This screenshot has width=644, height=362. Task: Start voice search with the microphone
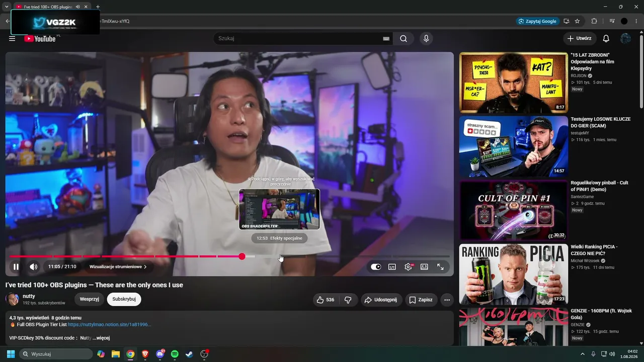pyautogui.click(x=426, y=39)
